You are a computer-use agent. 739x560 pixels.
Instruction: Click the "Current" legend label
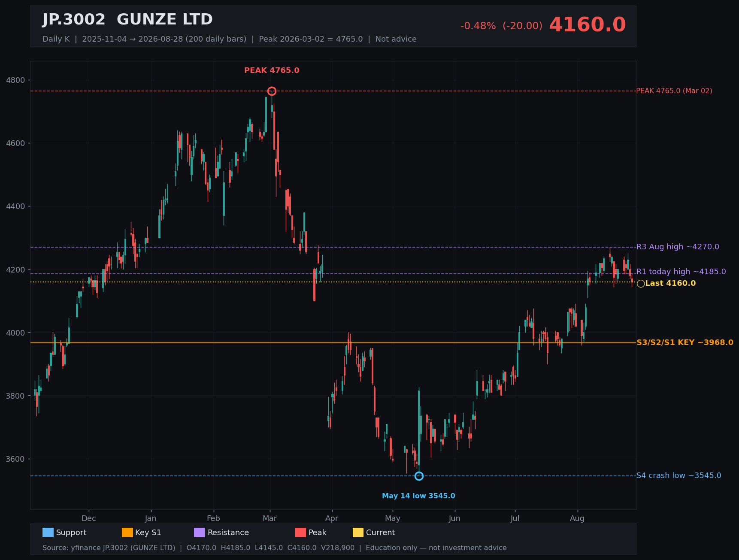[381, 533]
